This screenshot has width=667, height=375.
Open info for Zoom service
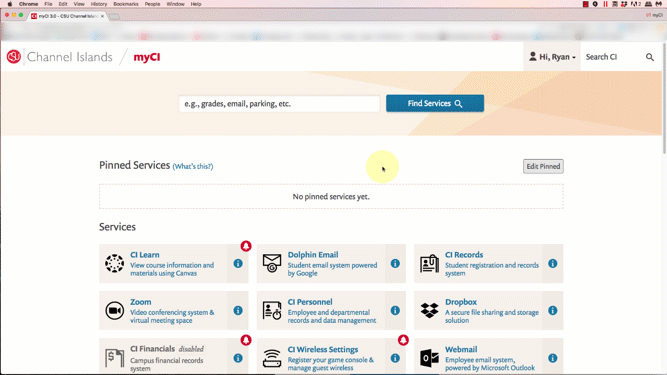[238, 311]
